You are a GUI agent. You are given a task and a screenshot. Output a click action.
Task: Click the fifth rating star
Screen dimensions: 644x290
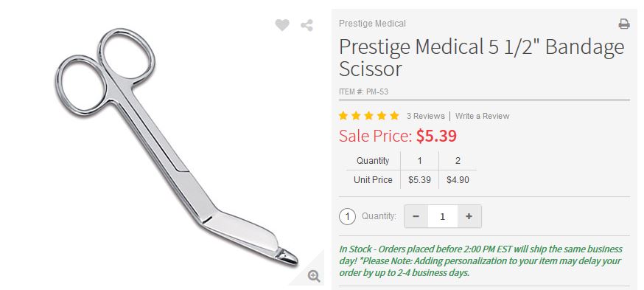[x=394, y=116]
